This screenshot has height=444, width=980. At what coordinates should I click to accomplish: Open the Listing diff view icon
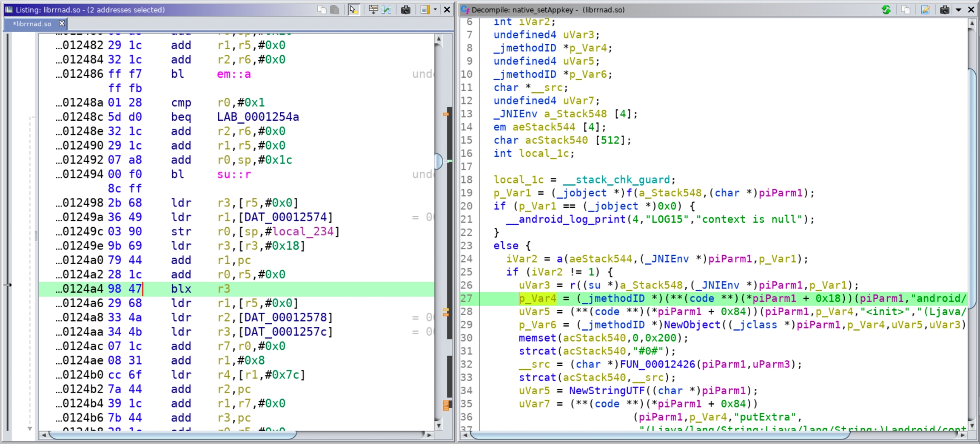(x=386, y=9)
